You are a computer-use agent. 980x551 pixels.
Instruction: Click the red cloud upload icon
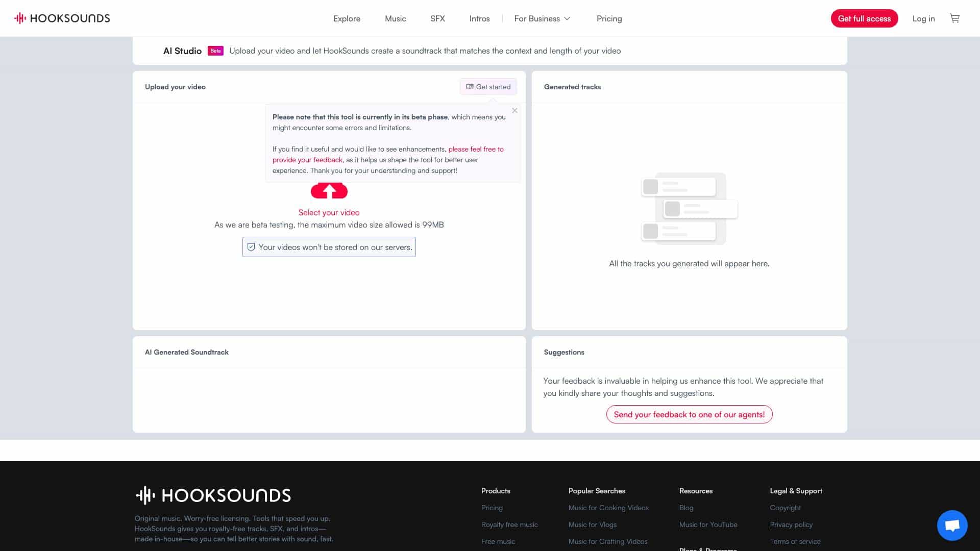pyautogui.click(x=329, y=191)
